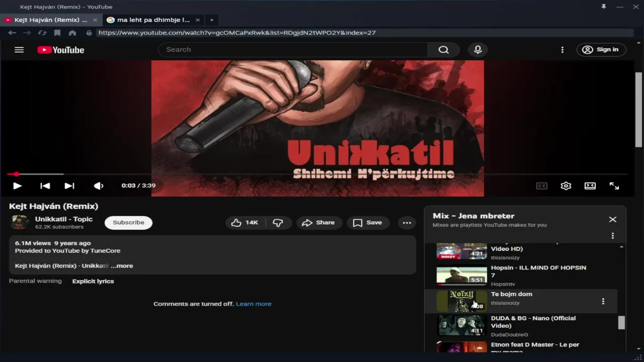
Task: Seek on the video progress bar
Action: tap(317, 174)
